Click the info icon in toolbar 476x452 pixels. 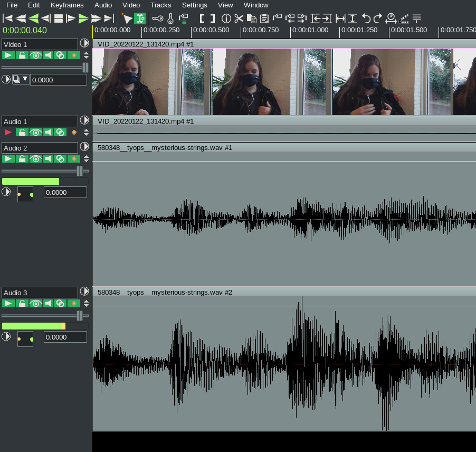click(x=226, y=18)
